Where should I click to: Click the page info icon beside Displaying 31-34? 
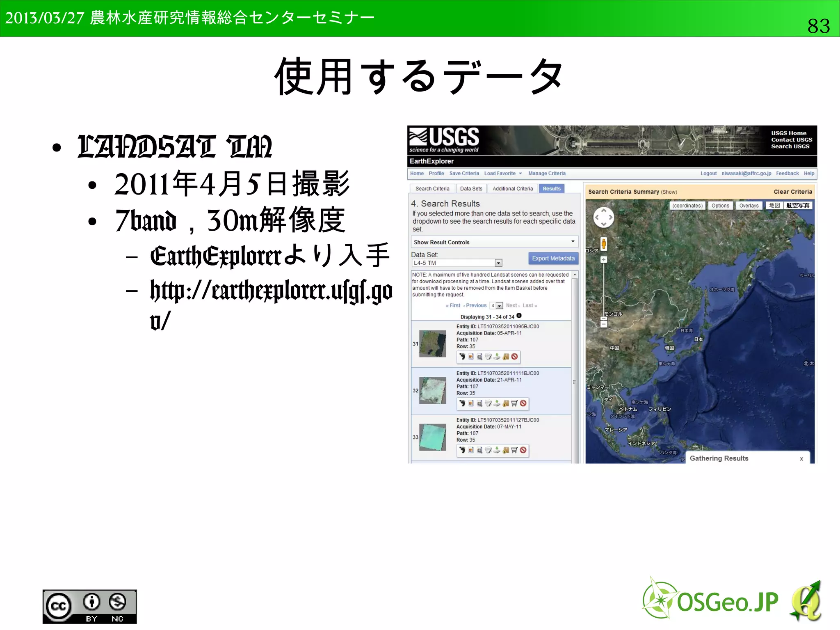click(519, 316)
